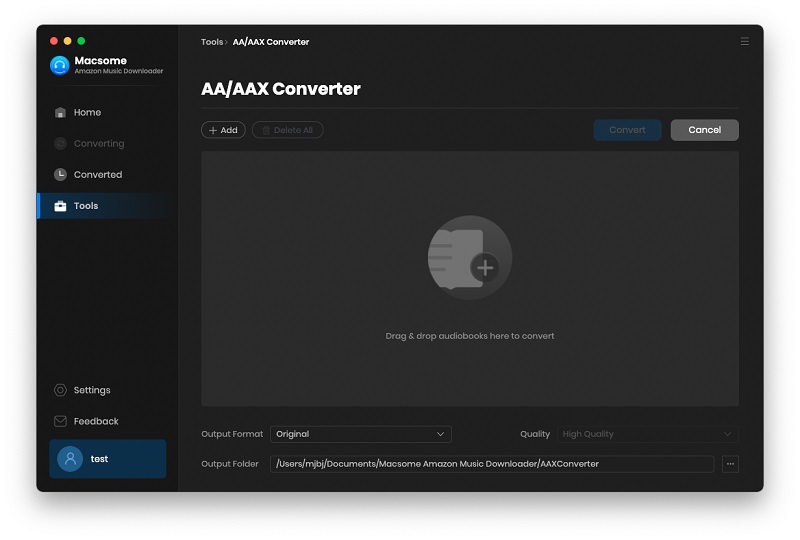800x540 pixels.
Task: Click the add-audiobook drop zone icon
Action: (469, 258)
